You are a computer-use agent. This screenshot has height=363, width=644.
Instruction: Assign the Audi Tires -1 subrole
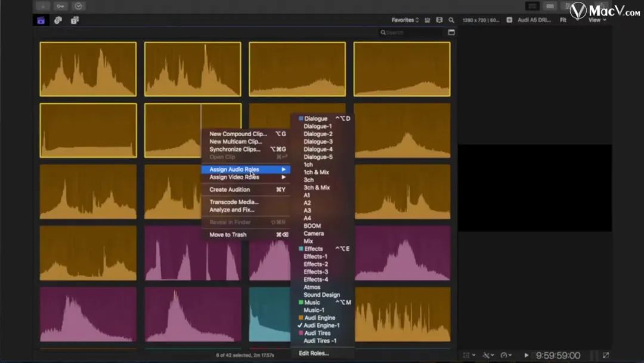(323, 341)
